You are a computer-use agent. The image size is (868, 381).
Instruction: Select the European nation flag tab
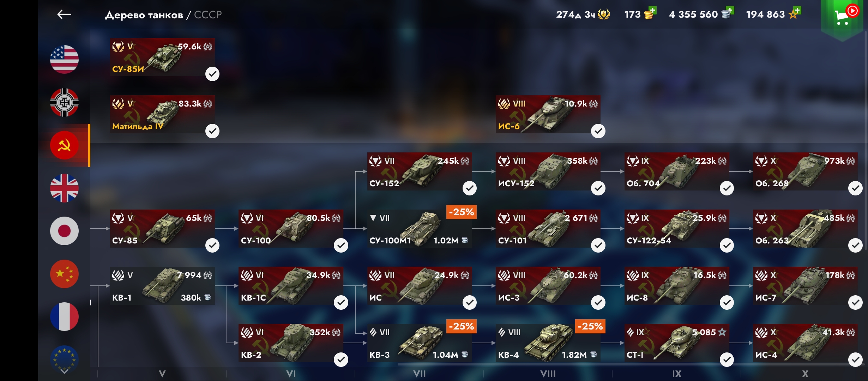(64, 358)
